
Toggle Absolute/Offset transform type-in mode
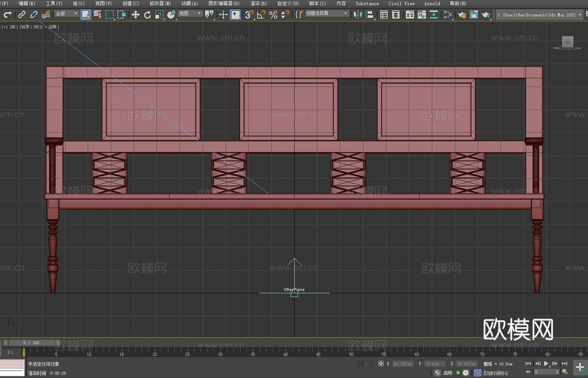pyautogui.click(x=381, y=364)
